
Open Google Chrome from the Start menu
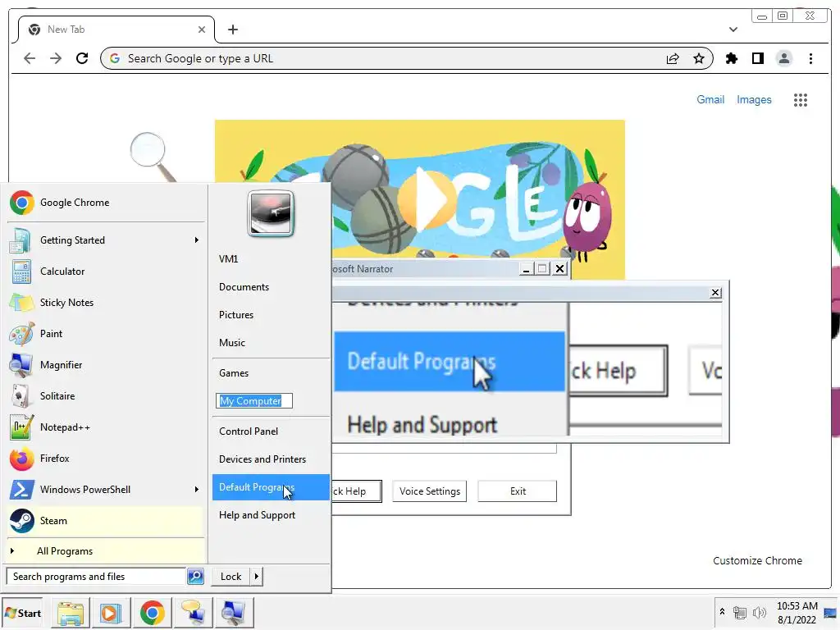tap(106, 203)
